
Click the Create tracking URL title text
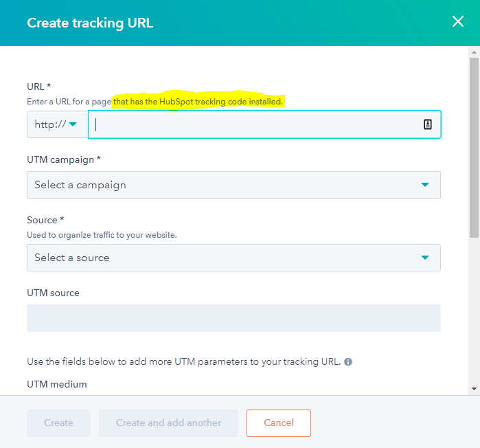90,23
